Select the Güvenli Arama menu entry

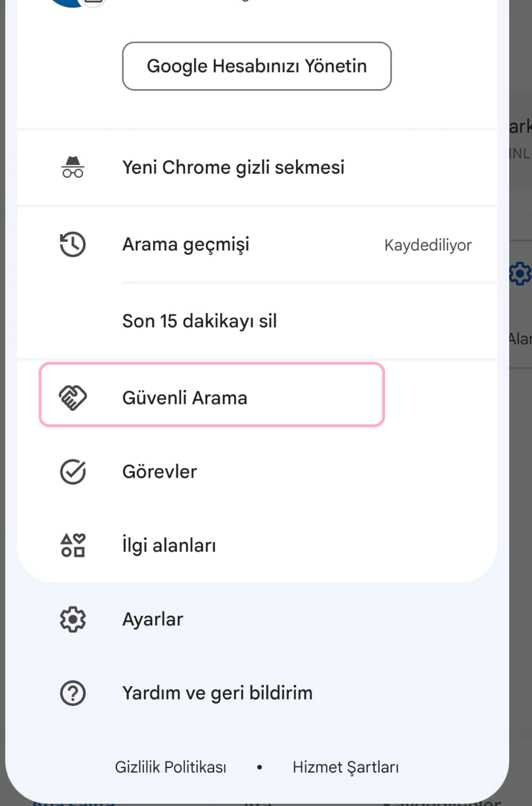pos(184,397)
